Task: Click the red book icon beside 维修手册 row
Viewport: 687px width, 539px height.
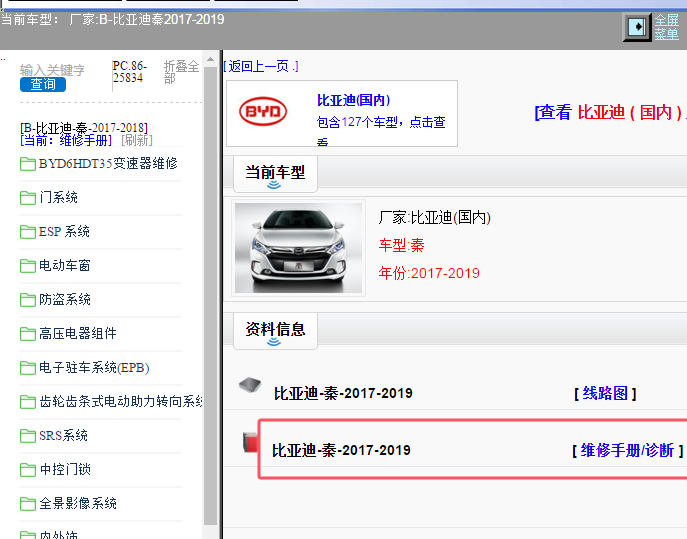Action: pyautogui.click(x=250, y=442)
